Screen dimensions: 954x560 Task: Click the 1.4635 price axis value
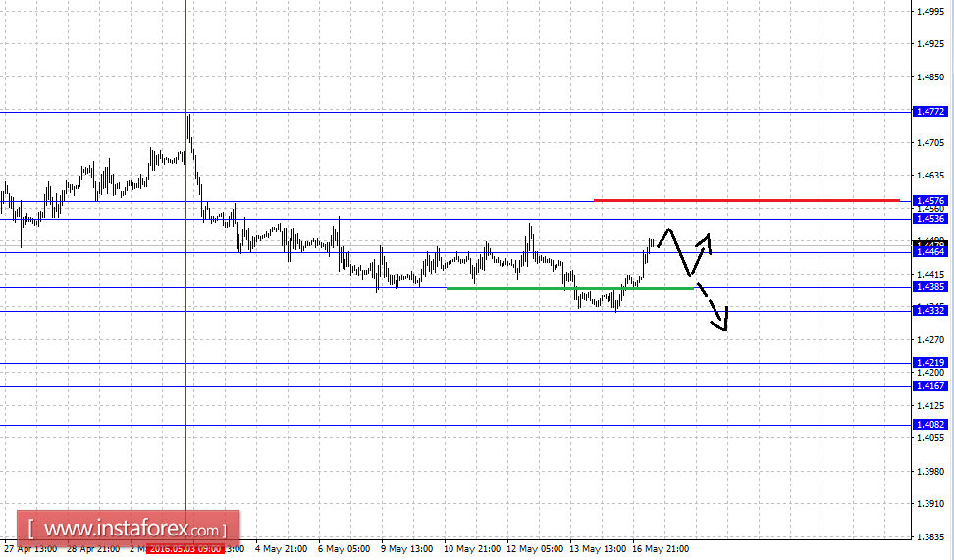pos(931,177)
